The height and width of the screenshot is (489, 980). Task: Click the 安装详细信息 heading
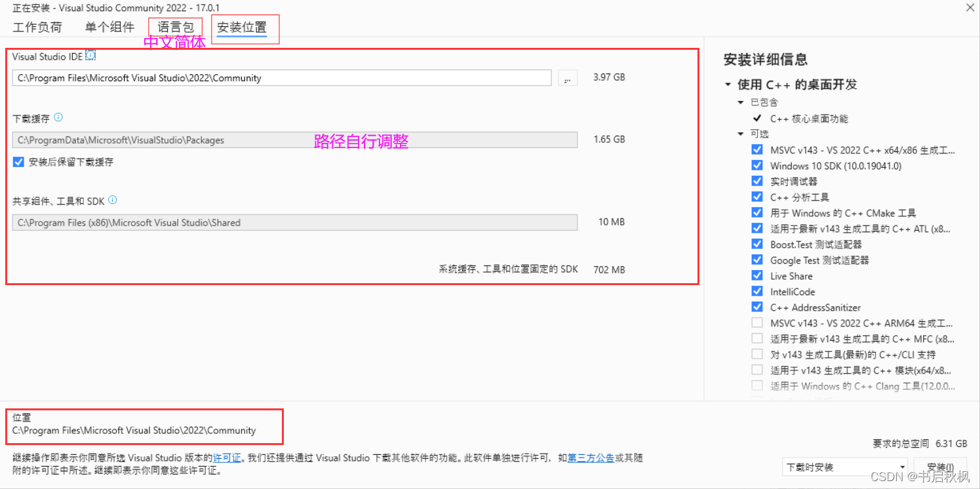click(766, 60)
